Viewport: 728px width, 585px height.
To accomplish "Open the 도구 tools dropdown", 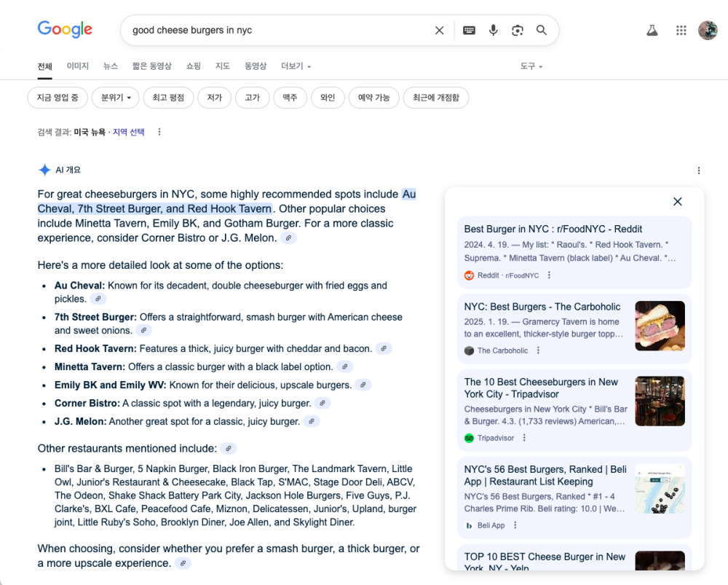I will pyautogui.click(x=531, y=66).
